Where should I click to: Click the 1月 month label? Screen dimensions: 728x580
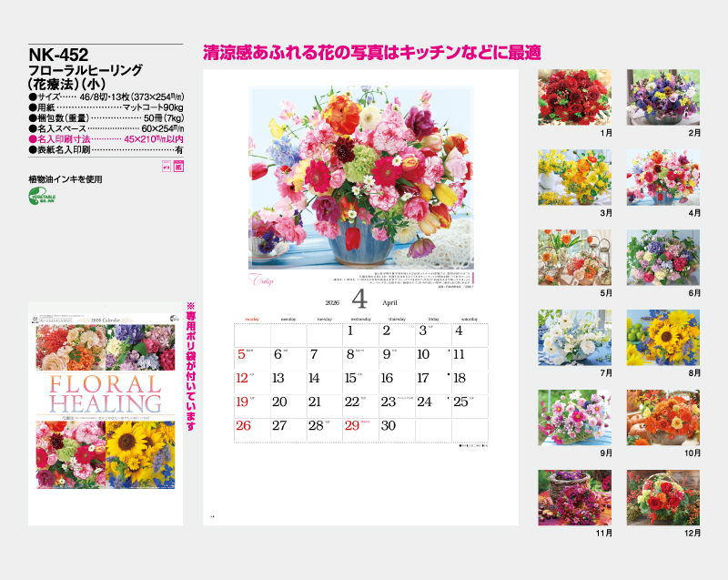(x=606, y=133)
